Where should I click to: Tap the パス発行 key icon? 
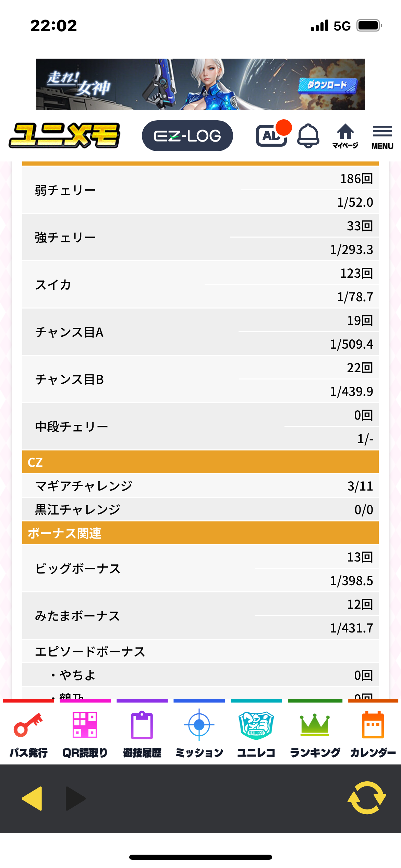pyautogui.click(x=28, y=734)
